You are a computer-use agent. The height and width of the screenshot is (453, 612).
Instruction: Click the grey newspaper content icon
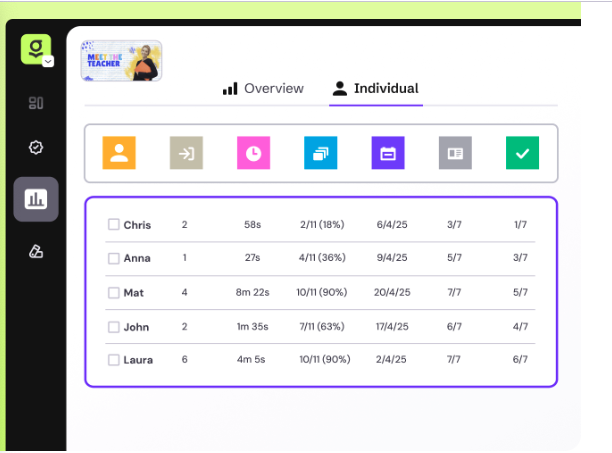455,153
